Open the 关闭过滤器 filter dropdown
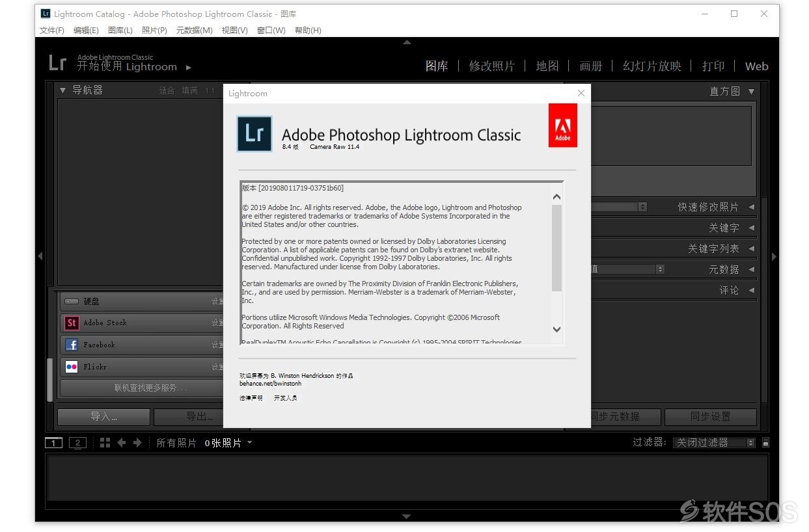809x532 pixels. click(x=714, y=442)
